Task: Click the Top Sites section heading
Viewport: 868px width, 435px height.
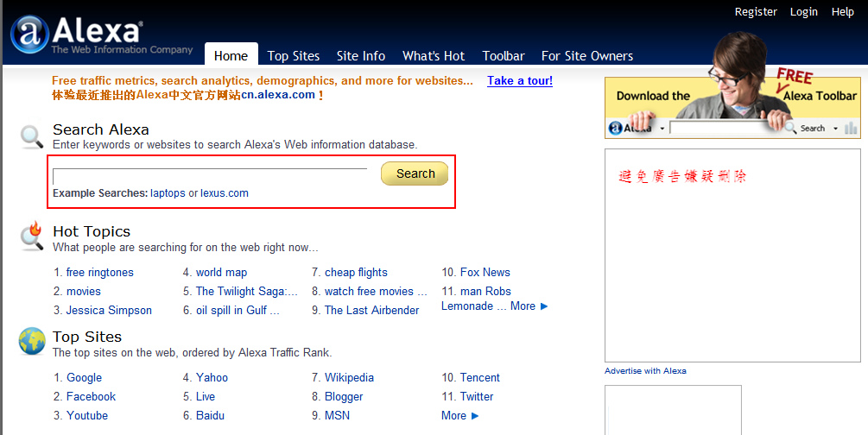Action: 87,337
